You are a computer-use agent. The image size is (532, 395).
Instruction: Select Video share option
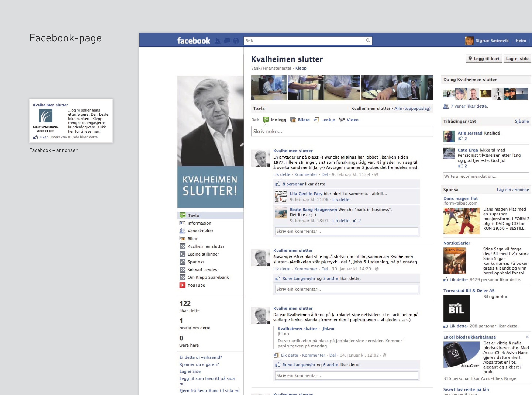pyautogui.click(x=349, y=120)
